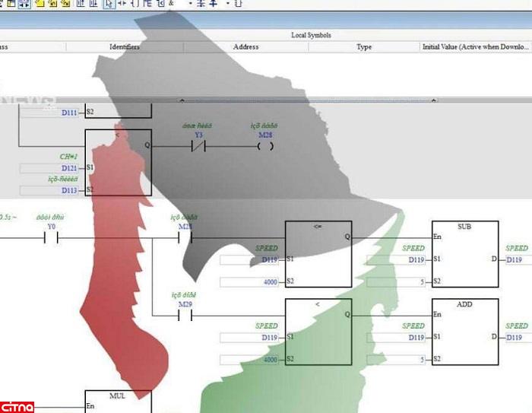The height and width of the screenshot is (413, 532).
Task: Select the MUL function block
Action: click(x=118, y=402)
